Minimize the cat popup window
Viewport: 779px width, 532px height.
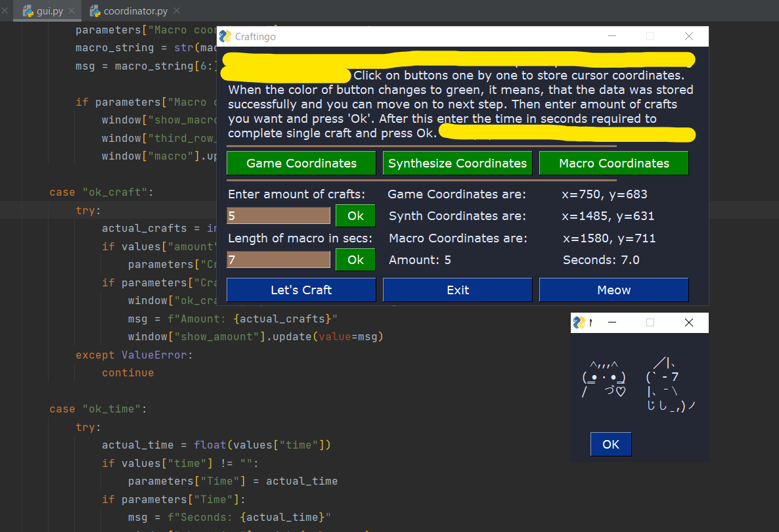612,322
